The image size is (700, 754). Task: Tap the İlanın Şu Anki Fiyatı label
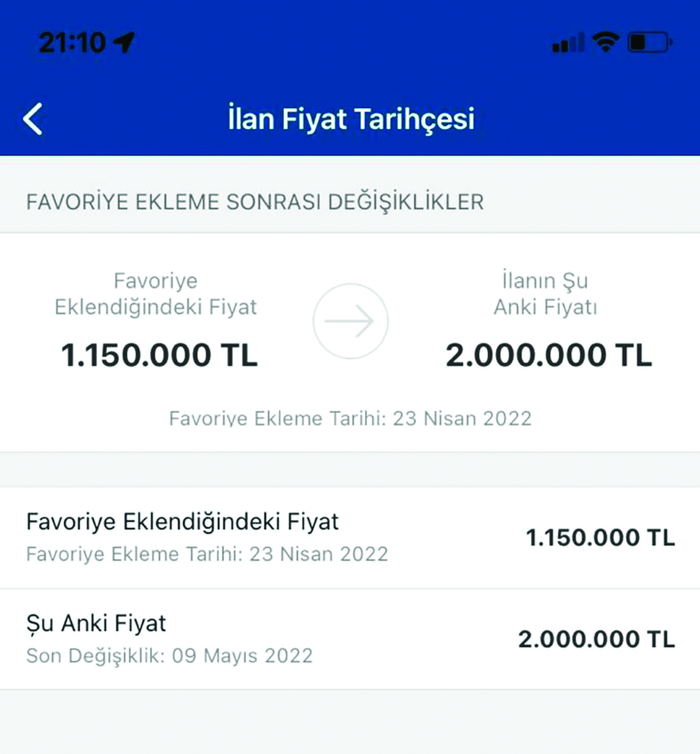(545, 293)
